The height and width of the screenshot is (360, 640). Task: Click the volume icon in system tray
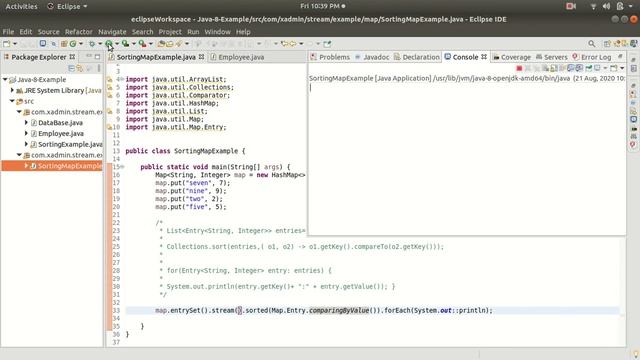607,6
